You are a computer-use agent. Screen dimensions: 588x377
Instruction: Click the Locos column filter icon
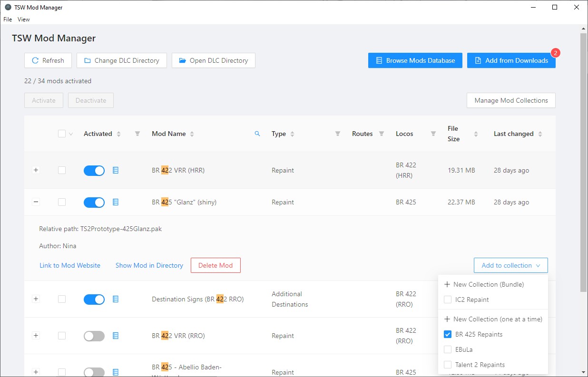click(x=433, y=134)
